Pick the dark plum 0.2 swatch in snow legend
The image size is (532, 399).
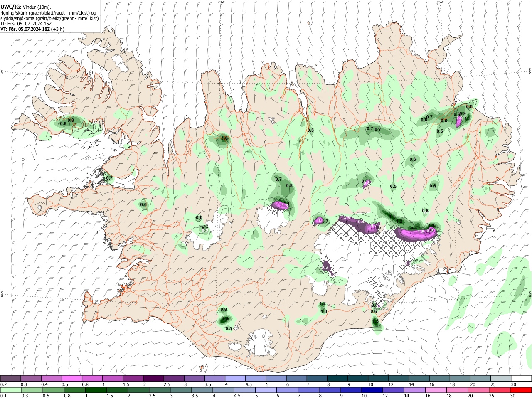(10, 379)
